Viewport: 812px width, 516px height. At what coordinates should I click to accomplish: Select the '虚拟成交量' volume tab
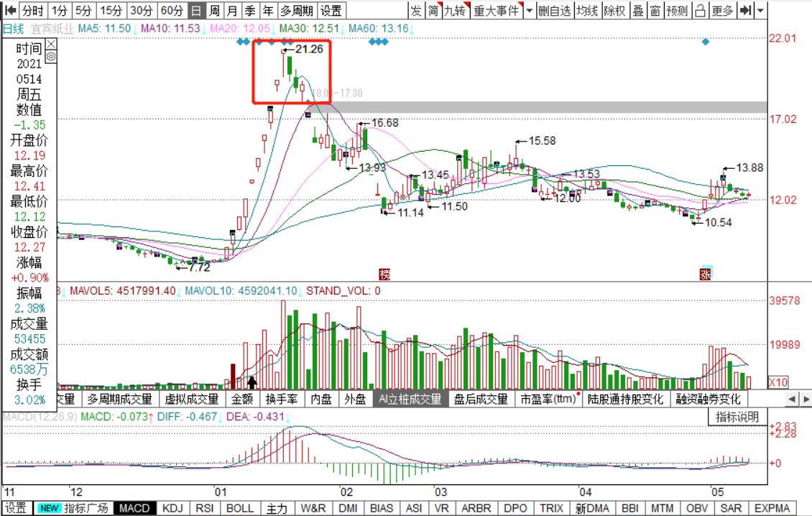tap(191, 399)
